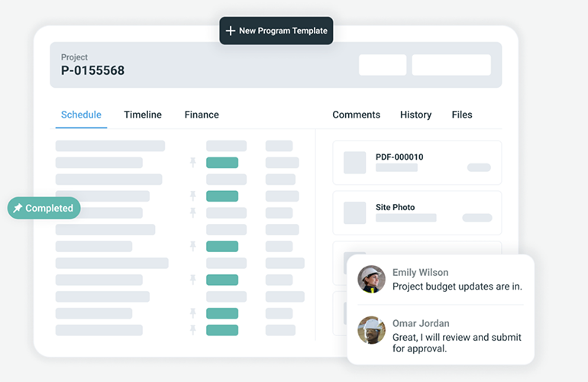This screenshot has height=382, width=588.
Task: Click the first green status bar in schedule
Action: 222,163
